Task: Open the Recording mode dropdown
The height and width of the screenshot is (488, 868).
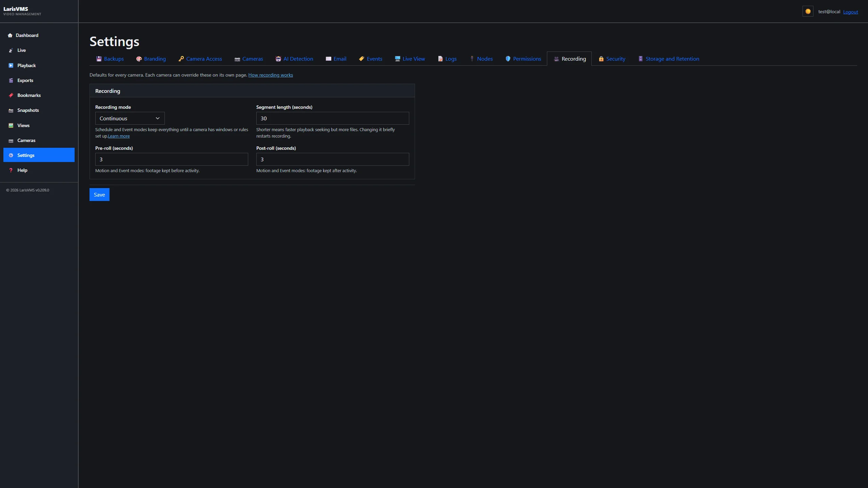Action: (130, 118)
